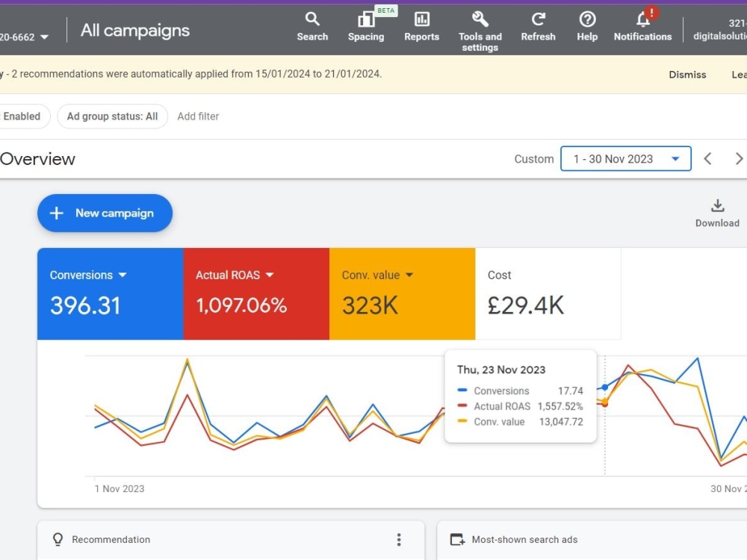Open the date range picker 1 - 30 Nov 2023
This screenshot has width=747, height=560.
click(625, 158)
